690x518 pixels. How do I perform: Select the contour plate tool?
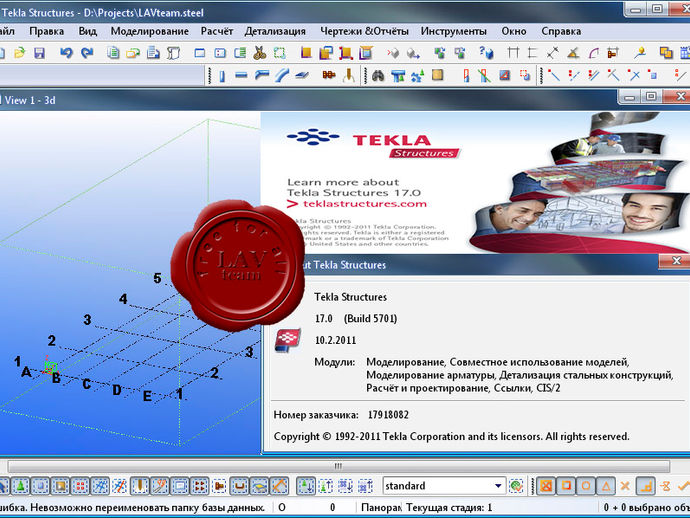[x=302, y=76]
